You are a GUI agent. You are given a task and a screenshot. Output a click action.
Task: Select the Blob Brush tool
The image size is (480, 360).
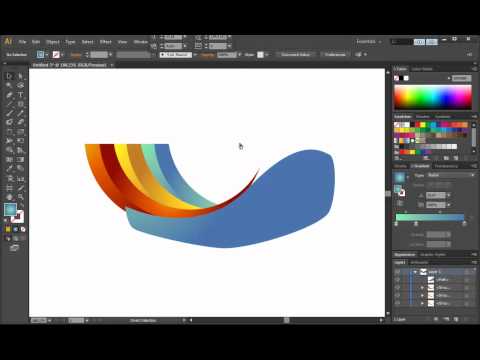coord(9,122)
